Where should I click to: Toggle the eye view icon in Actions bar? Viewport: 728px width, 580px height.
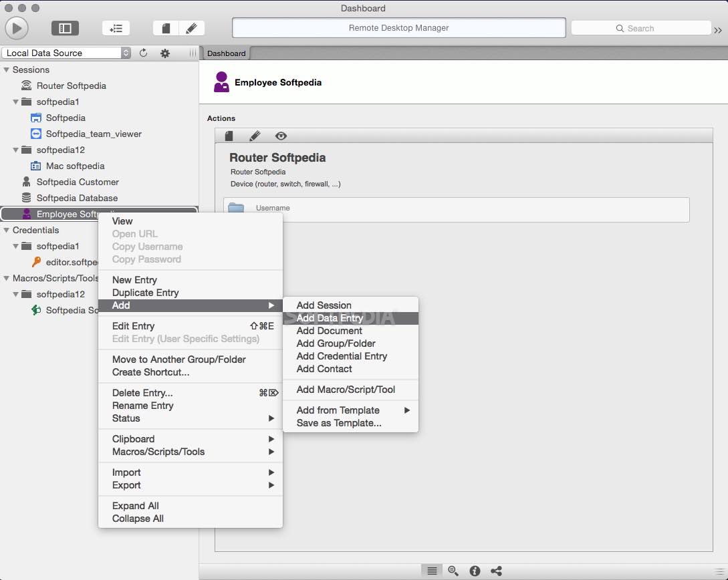(281, 136)
